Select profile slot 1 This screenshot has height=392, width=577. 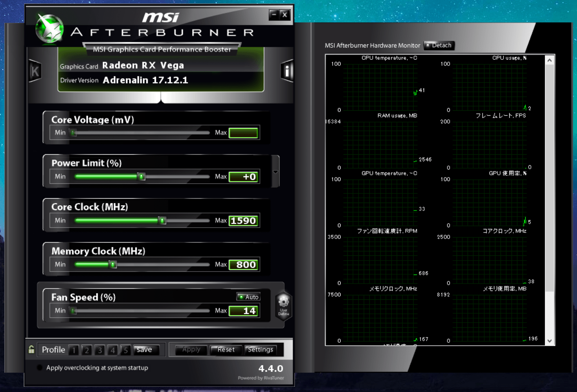[74, 350]
